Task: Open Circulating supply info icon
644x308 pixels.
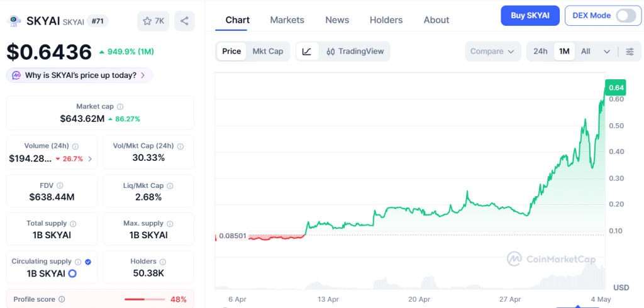Action: click(78, 261)
